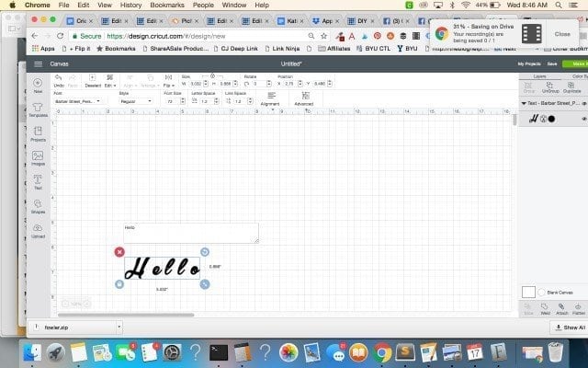The width and height of the screenshot is (588, 368).
Task: Delete the Hello text with red X handle
Action: point(119,252)
